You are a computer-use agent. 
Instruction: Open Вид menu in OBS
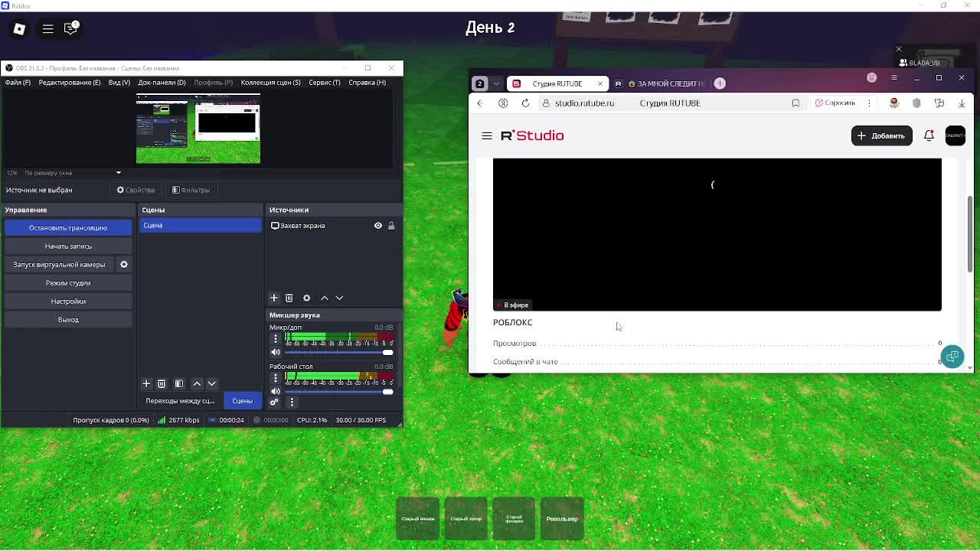click(x=119, y=83)
